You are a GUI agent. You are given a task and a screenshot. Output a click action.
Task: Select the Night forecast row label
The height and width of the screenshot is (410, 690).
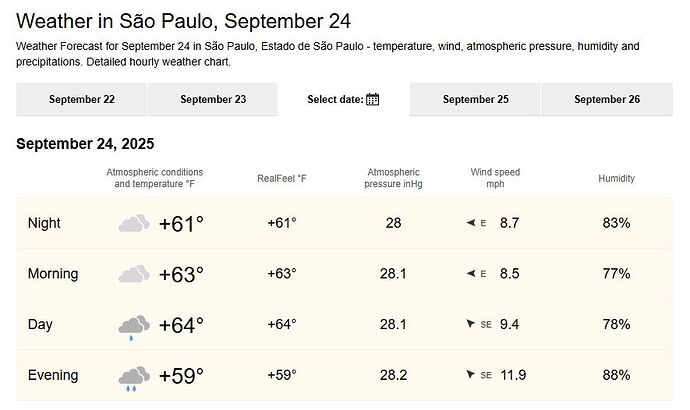pos(44,223)
